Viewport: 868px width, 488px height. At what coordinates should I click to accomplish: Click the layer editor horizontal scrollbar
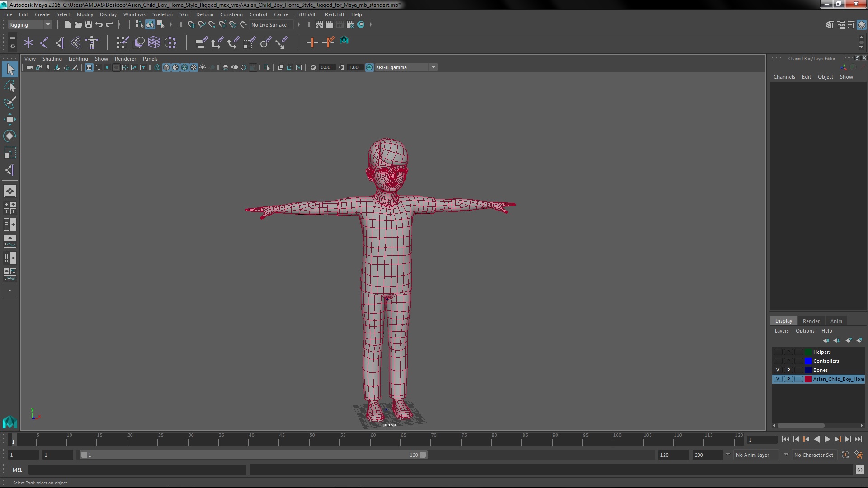click(x=801, y=426)
